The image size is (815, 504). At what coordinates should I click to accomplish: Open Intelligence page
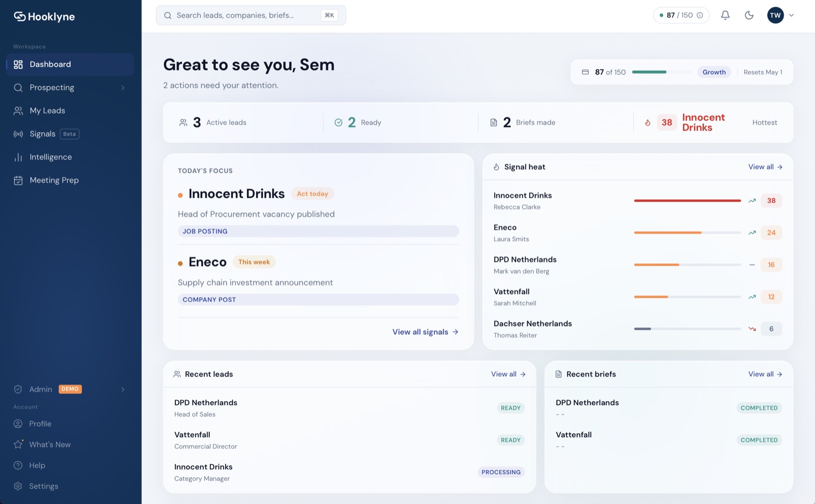pos(70,157)
